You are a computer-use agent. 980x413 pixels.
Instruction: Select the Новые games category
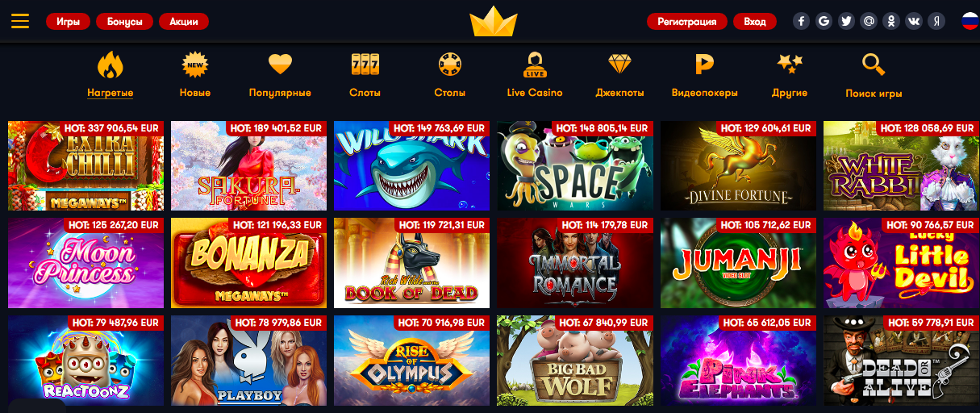click(x=195, y=75)
